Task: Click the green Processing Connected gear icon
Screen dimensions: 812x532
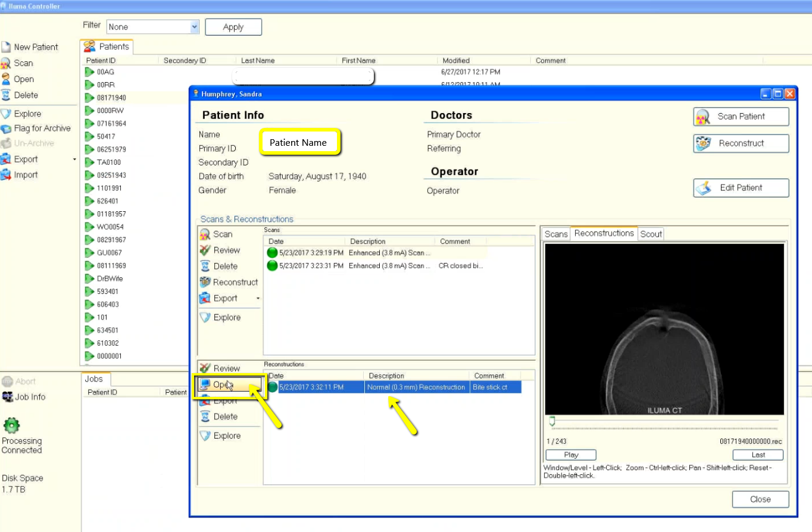Action: click(11, 425)
